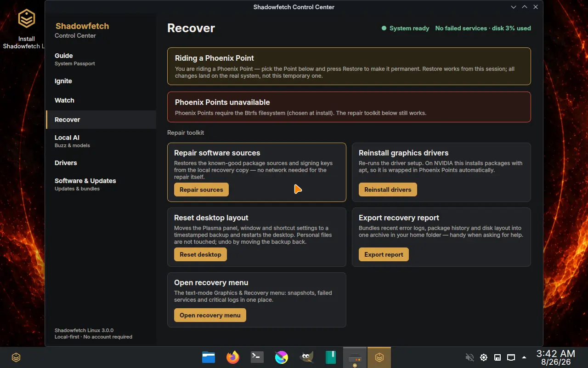Launch Krita from the taskbar
The width and height of the screenshot is (588, 368).
click(x=282, y=357)
